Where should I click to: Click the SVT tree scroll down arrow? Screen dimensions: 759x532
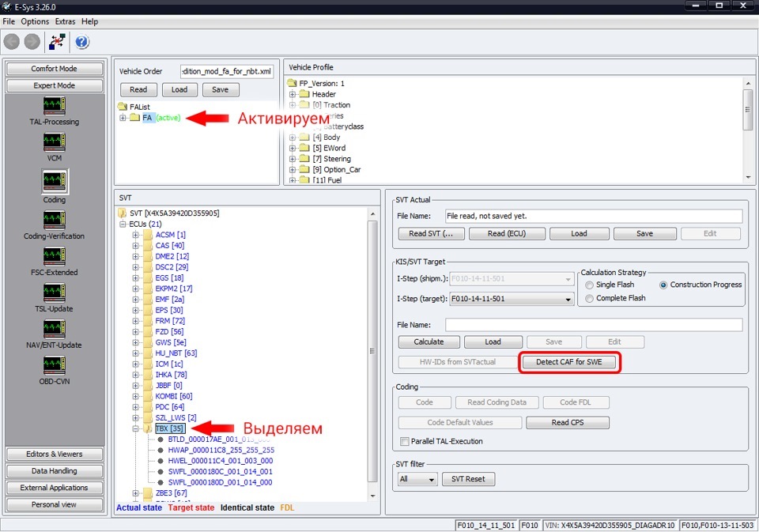372,496
